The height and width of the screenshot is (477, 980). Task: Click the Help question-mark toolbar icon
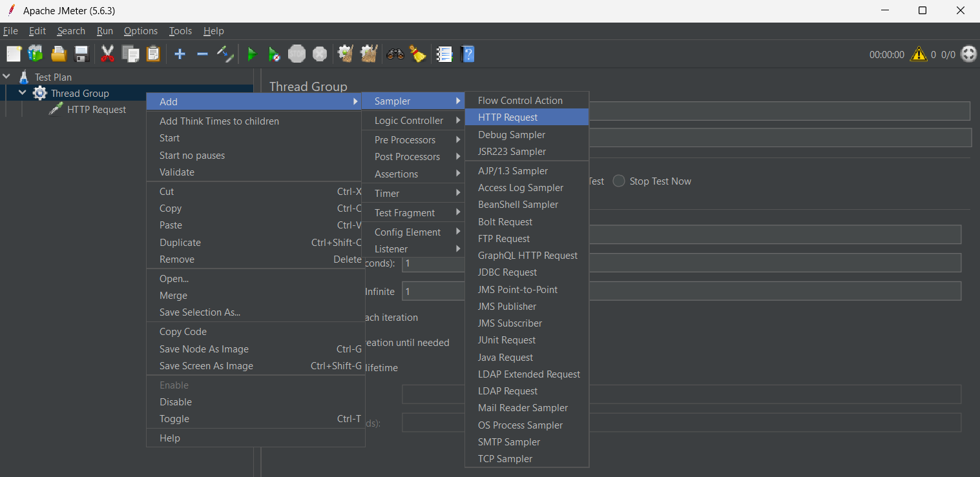pyautogui.click(x=468, y=54)
